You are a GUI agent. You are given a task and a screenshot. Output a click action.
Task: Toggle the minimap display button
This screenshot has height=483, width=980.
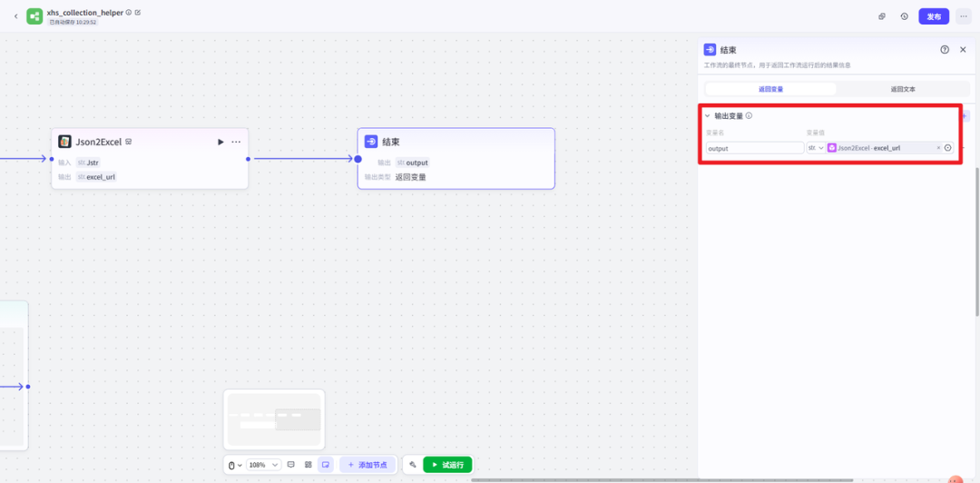click(326, 464)
